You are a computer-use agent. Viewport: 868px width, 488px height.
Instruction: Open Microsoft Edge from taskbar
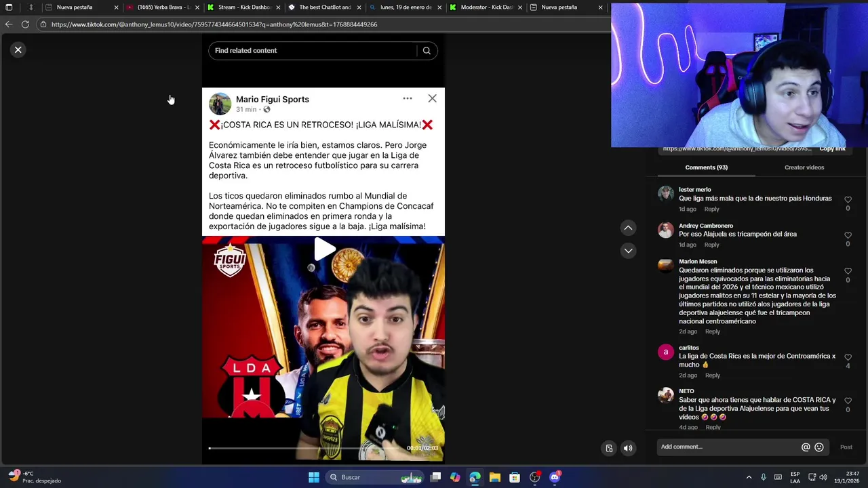coord(475,477)
